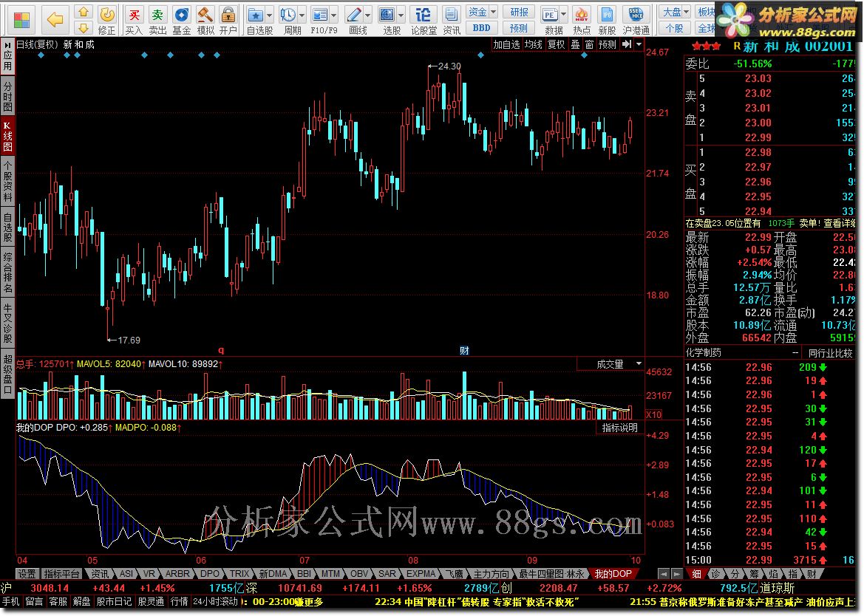Screen dimensions: 864x616
Task: Select the EXPMA indicator tab
Action: coord(421,574)
